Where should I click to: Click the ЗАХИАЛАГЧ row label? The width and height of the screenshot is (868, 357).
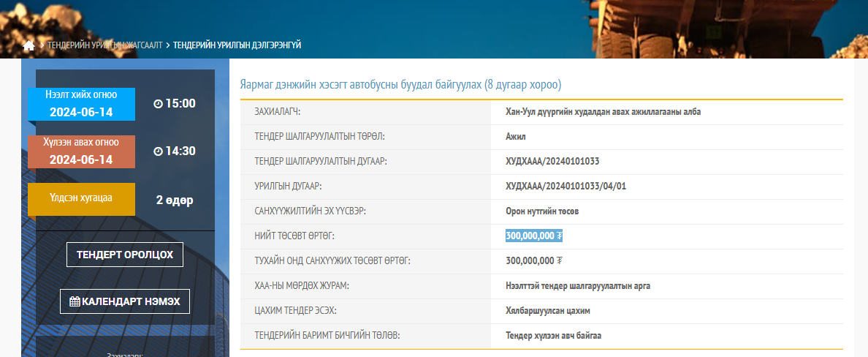278,112
